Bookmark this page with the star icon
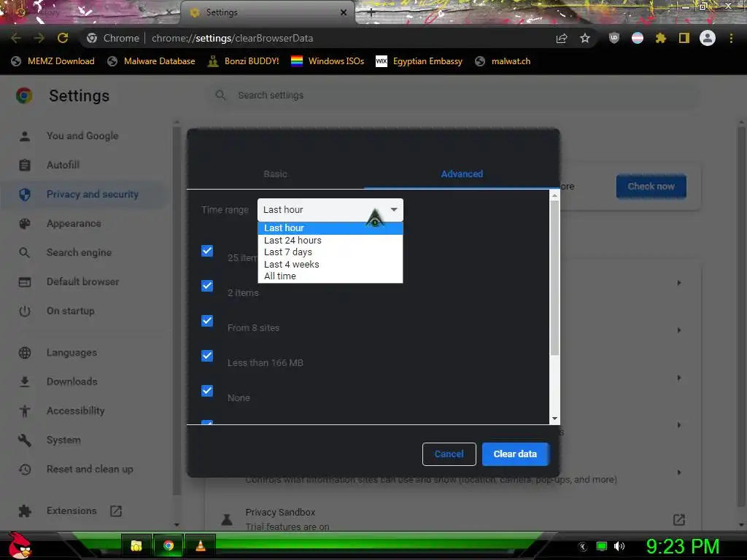 (585, 38)
